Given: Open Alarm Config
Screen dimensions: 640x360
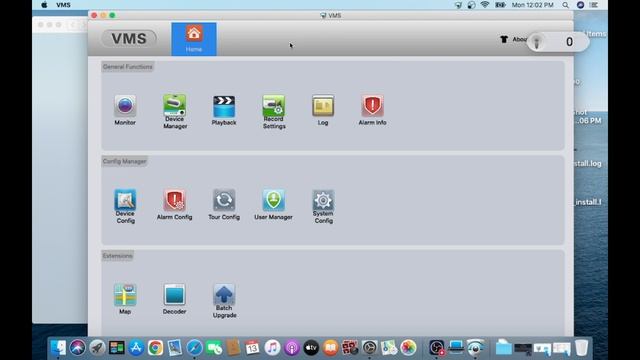Looking at the screenshot, I should pyautogui.click(x=174, y=205).
